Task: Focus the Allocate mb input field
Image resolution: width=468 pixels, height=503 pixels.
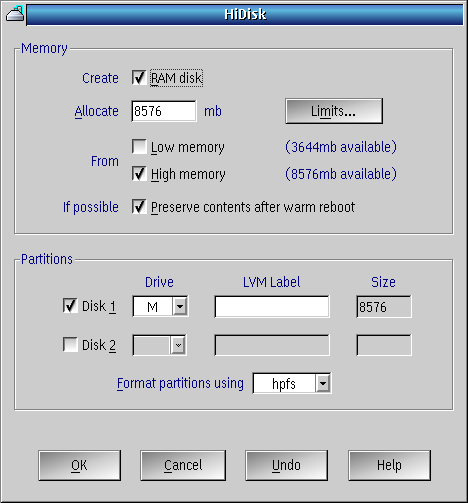Action: [164, 111]
